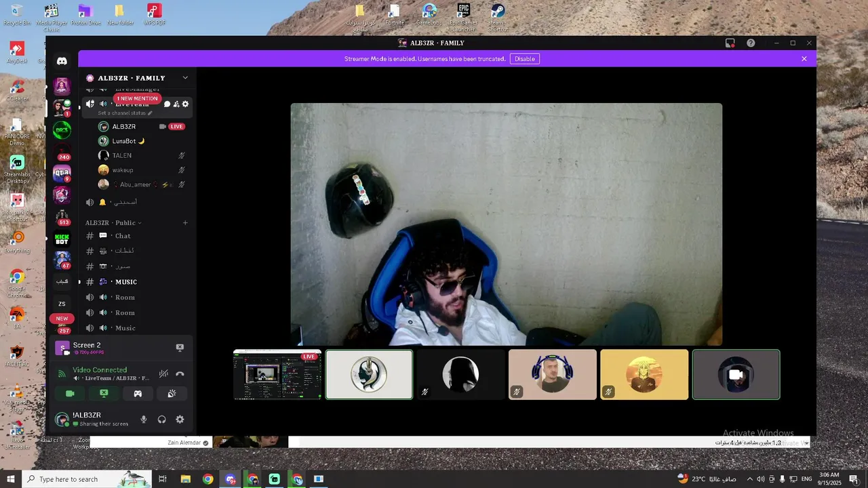Collapse the ALB3ZR · Public category
Image resolution: width=868 pixels, height=488 pixels.
coord(113,222)
